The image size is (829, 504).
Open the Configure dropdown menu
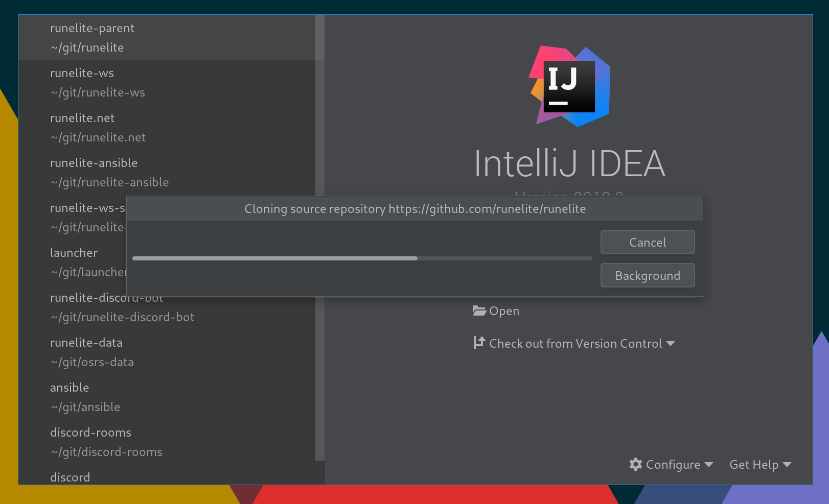pos(672,464)
